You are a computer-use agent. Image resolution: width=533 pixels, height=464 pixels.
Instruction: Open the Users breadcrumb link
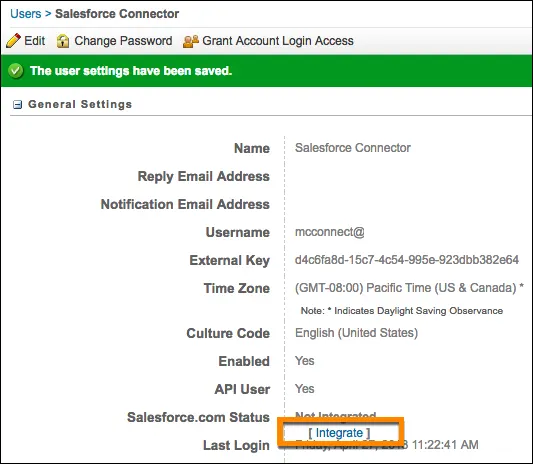(25, 14)
